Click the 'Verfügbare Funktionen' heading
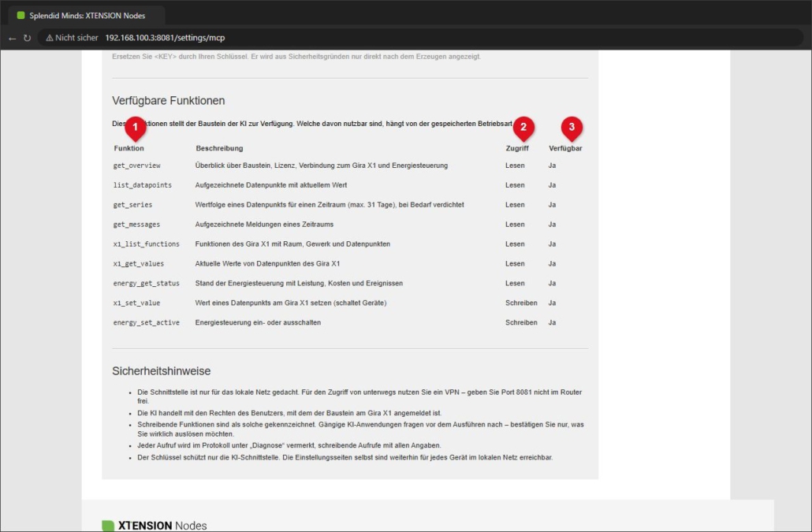Viewport: 812px width, 532px height. tap(168, 100)
